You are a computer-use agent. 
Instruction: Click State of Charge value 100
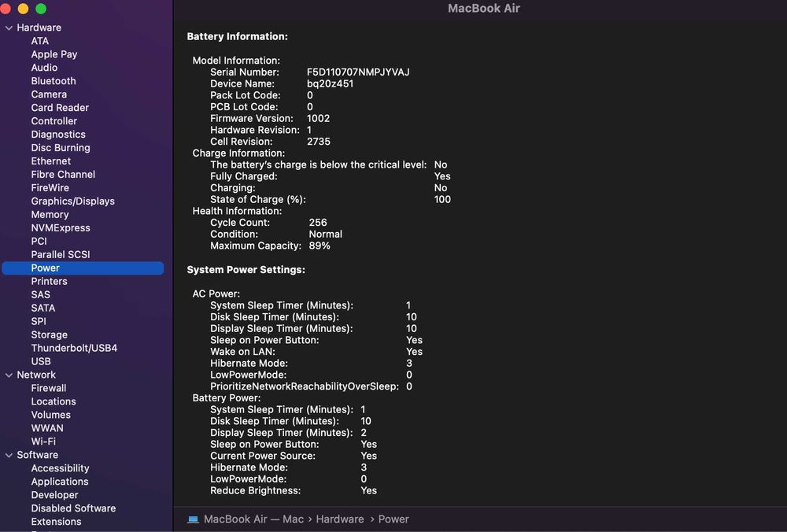tap(442, 199)
